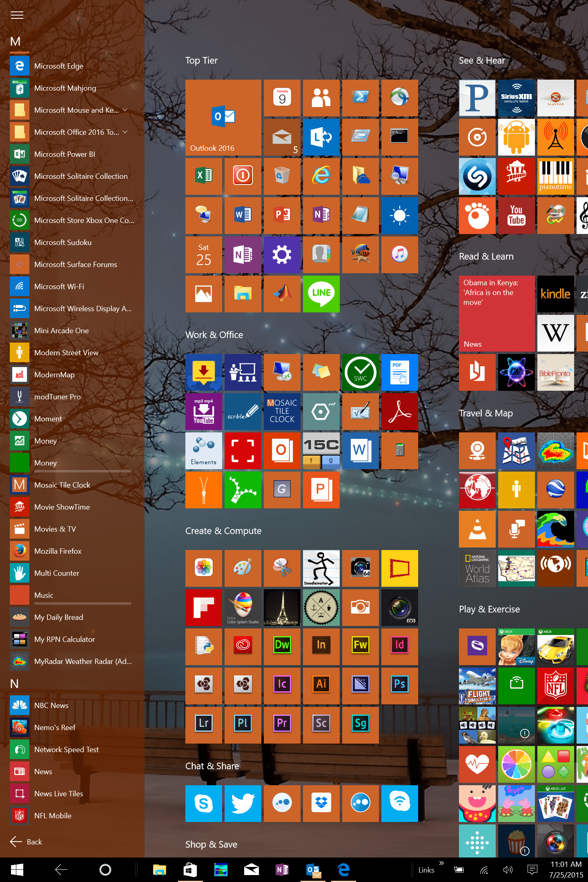
Task: Open the Settings gear tile
Action: 282,255
